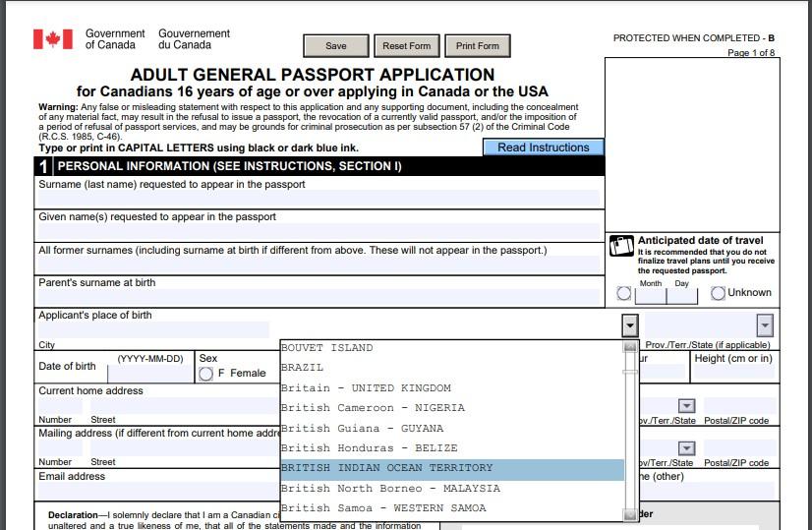Click the Canada flag logo
The height and width of the screenshot is (530, 812).
tap(53, 39)
